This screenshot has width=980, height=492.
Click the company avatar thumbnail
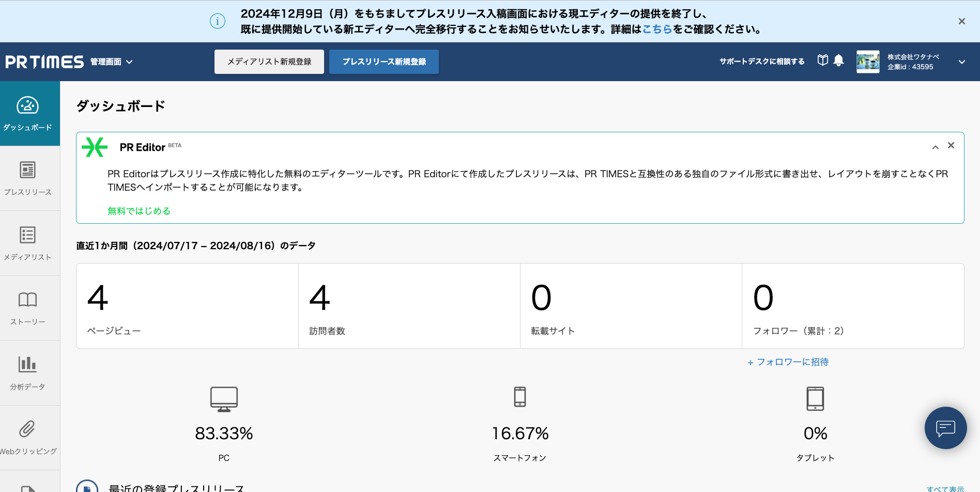(868, 62)
